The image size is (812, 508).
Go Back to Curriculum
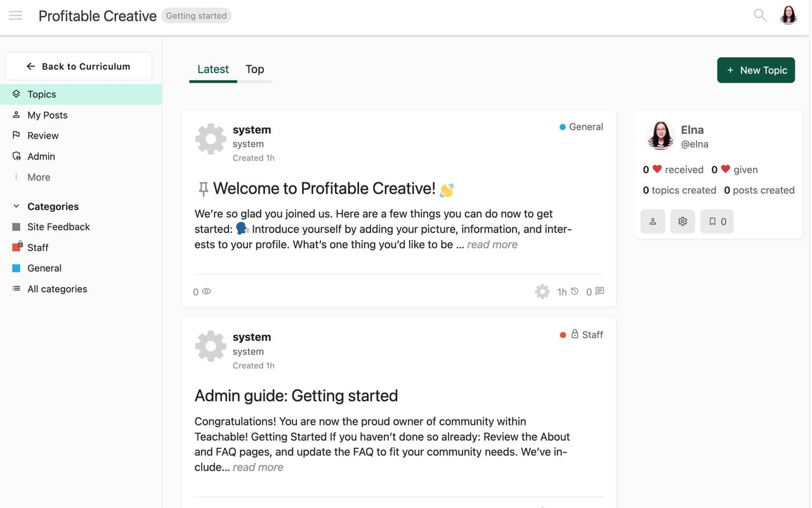pyautogui.click(x=78, y=66)
